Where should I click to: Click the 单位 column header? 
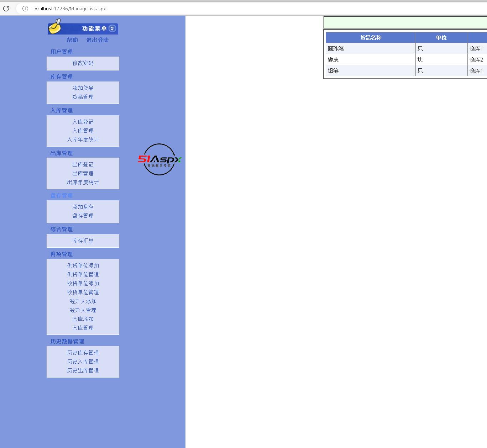pyautogui.click(x=441, y=37)
